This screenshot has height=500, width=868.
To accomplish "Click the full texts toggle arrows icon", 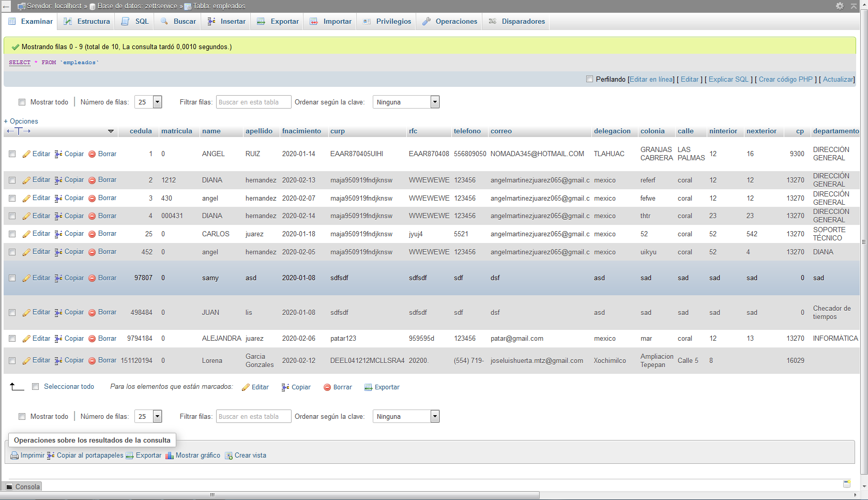I will click(19, 131).
